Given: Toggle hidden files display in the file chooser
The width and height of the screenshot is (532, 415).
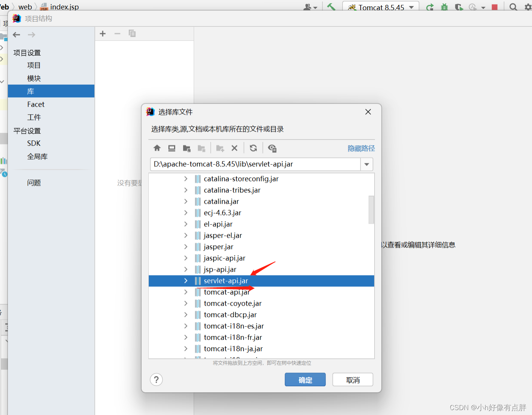Looking at the screenshot, I should (x=272, y=148).
